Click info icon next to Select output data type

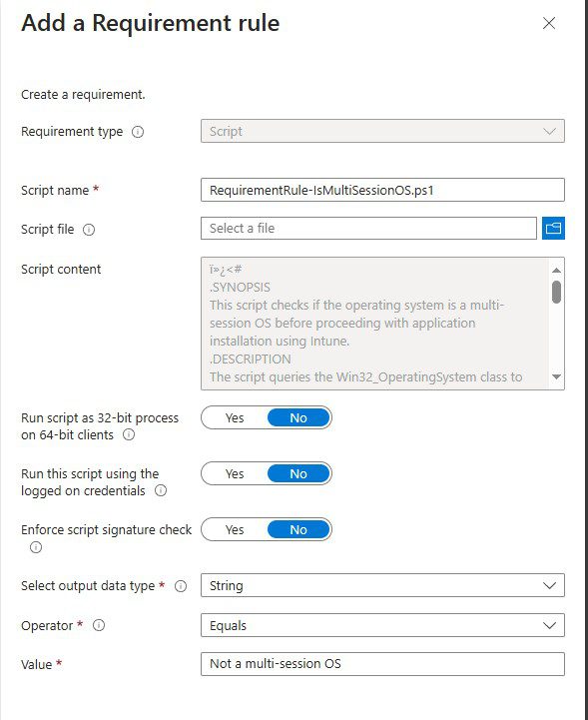click(181, 586)
